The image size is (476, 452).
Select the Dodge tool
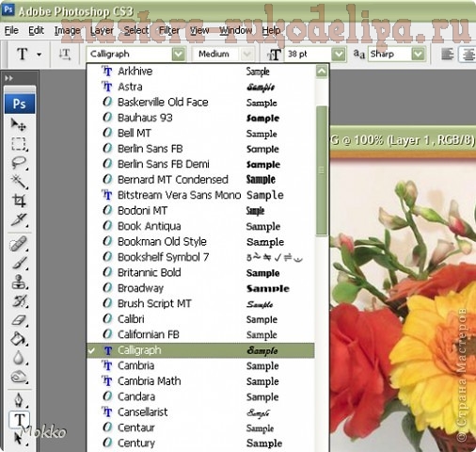pos(19,377)
